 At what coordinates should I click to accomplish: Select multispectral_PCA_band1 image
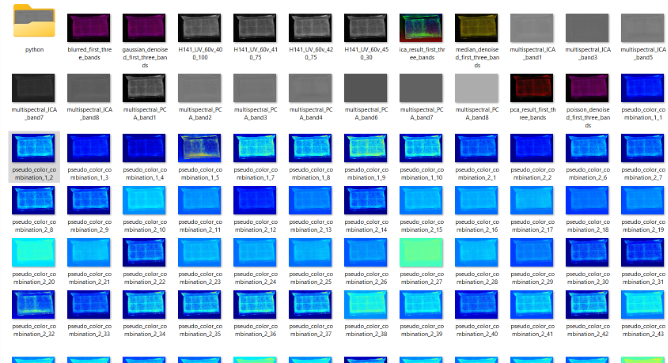(x=144, y=88)
